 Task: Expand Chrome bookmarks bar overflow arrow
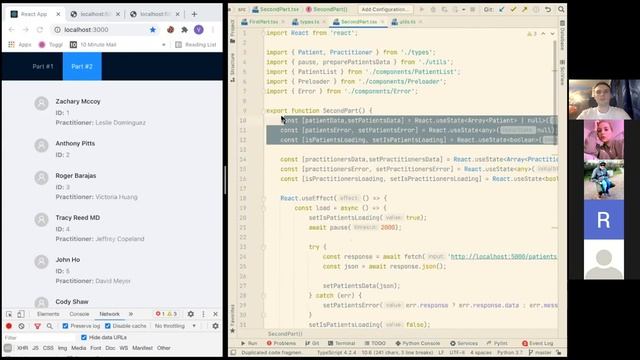[x=164, y=44]
